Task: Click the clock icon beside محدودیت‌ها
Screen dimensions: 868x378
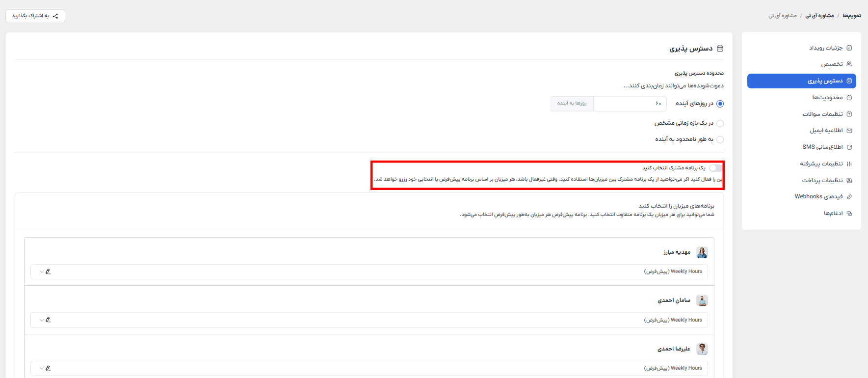Action: (x=849, y=98)
